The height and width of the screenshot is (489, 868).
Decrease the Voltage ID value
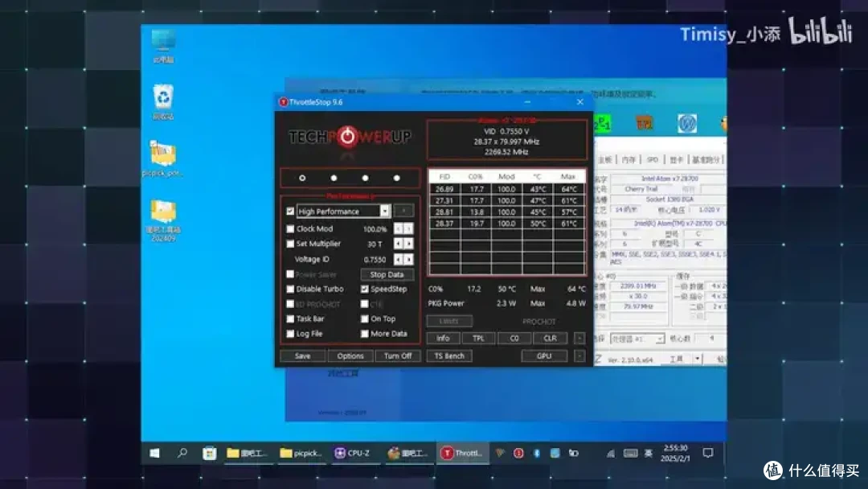point(399,259)
